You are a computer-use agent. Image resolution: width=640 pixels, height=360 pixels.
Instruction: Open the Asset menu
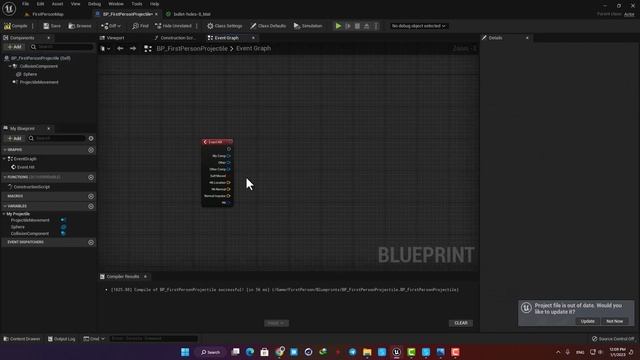[57, 4]
